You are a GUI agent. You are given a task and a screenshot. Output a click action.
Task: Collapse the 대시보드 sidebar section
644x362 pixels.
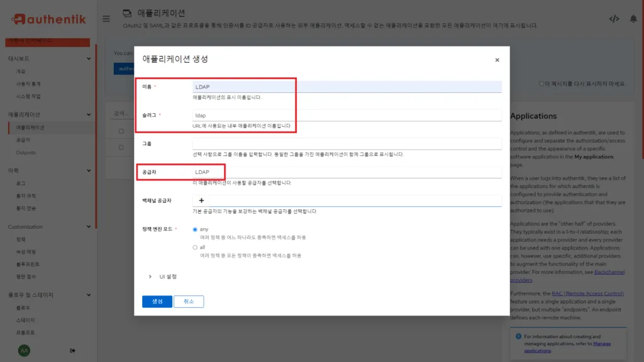pos(90,58)
